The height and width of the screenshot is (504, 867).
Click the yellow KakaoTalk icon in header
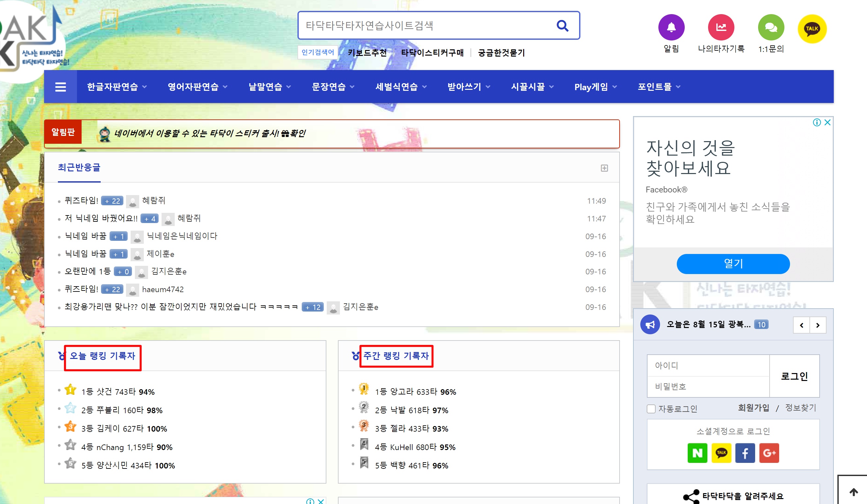[x=812, y=29]
